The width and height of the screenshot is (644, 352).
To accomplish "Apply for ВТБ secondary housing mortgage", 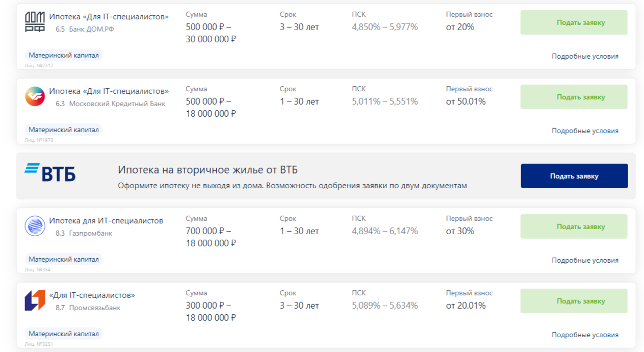I will [x=574, y=176].
